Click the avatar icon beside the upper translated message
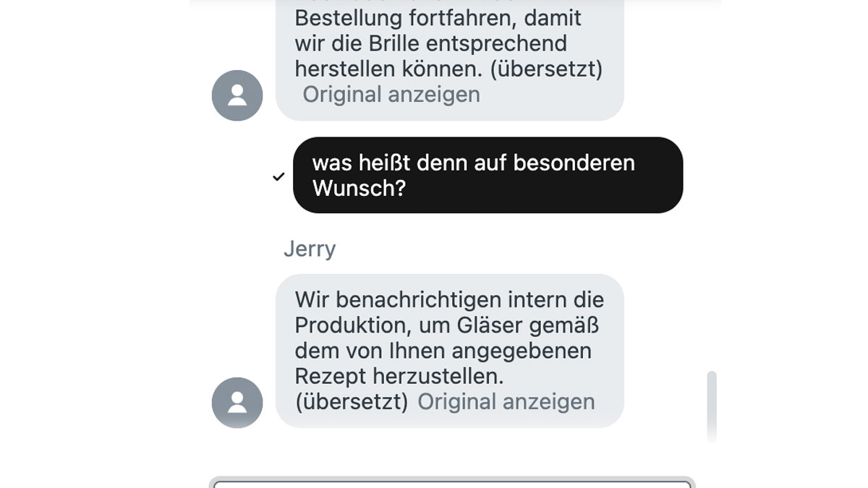868x488 pixels. 237,95
